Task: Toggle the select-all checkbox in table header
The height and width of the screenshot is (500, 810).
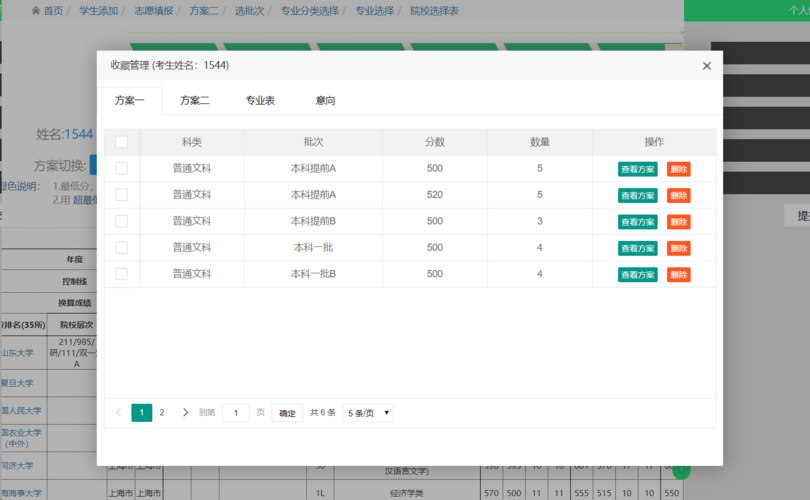Action: click(121, 142)
